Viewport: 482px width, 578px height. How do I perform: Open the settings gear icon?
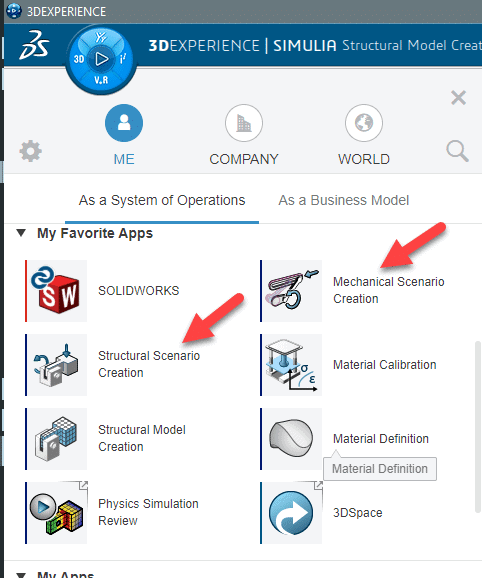31,151
